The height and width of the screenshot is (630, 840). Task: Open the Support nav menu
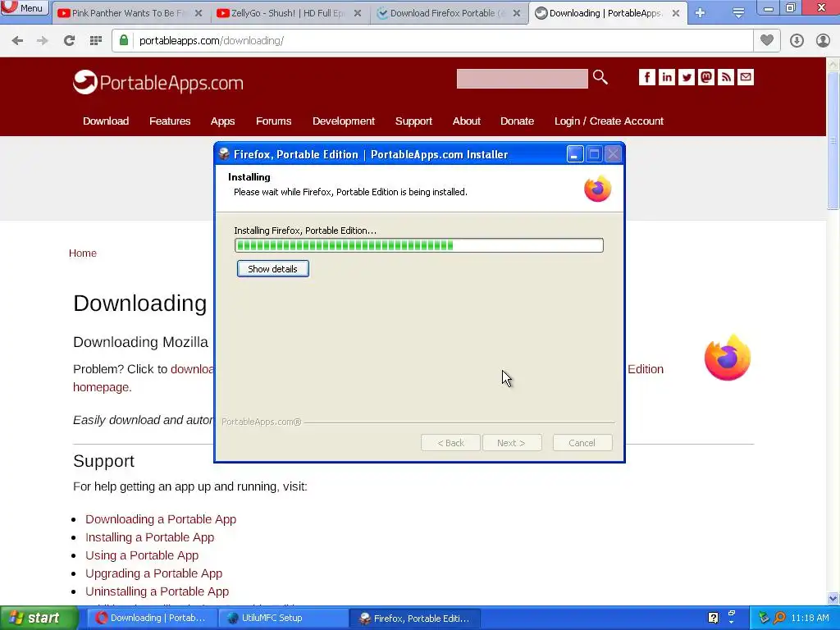413,121
